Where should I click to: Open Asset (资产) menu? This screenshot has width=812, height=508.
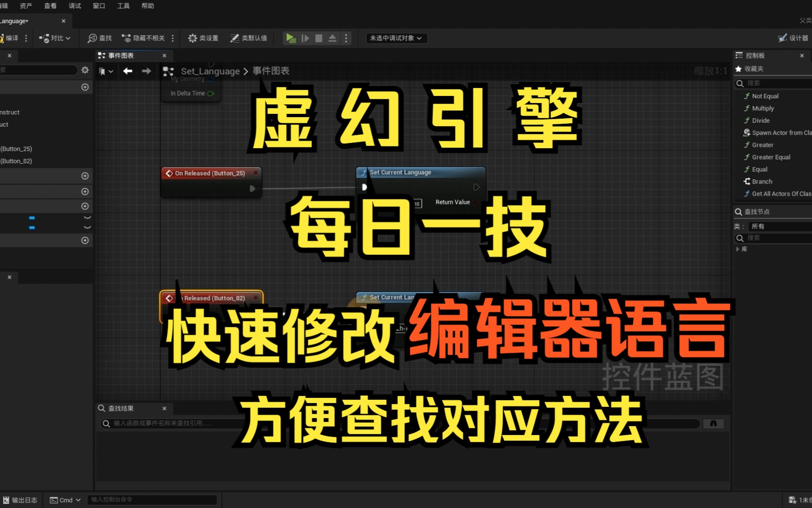(x=26, y=6)
